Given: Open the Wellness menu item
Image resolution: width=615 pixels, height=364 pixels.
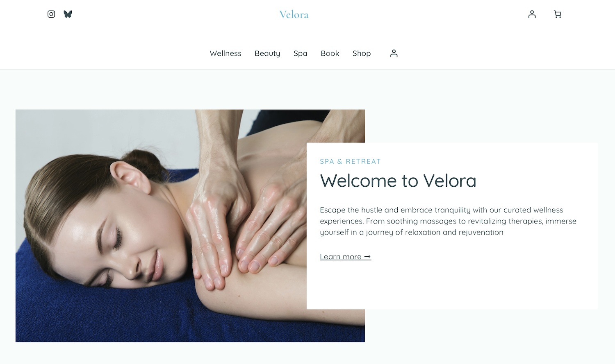Looking at the screenshot, I should coord(225,53).
